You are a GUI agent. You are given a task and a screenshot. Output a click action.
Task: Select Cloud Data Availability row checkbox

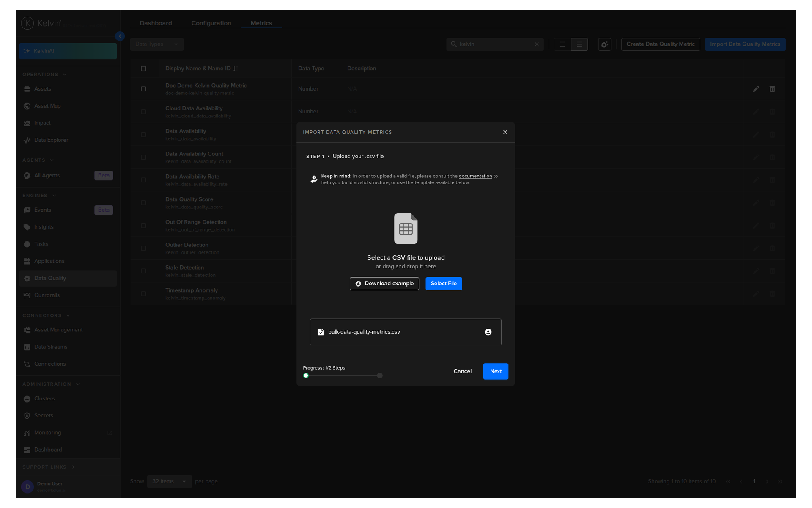pos(143,112)
